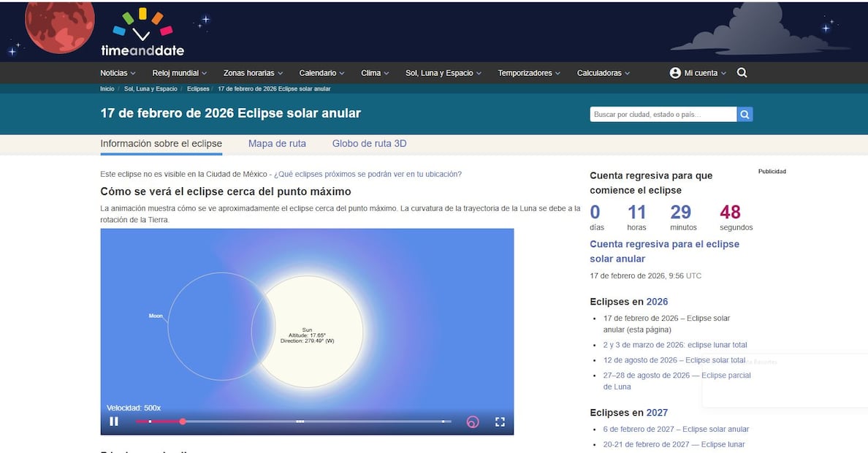Click the search button beside the city field
Viewport: 868px width, 453px height.
click(x=745, y=114)
